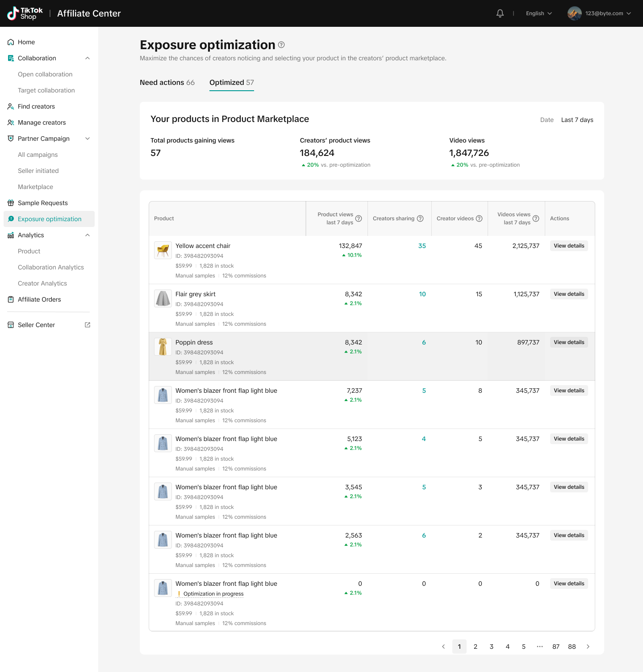View details for Yellow accent chair
Viewport: 643px width, 672px height.
[x=569, y=246]
